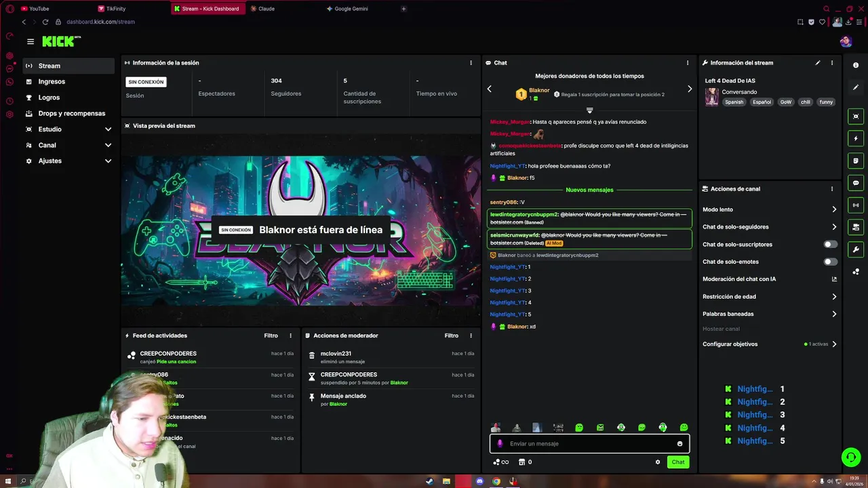Go to next top donor with right arrow
Viewport: 868px width, 488px height.
pyautogui.click(x=690, y=89)
